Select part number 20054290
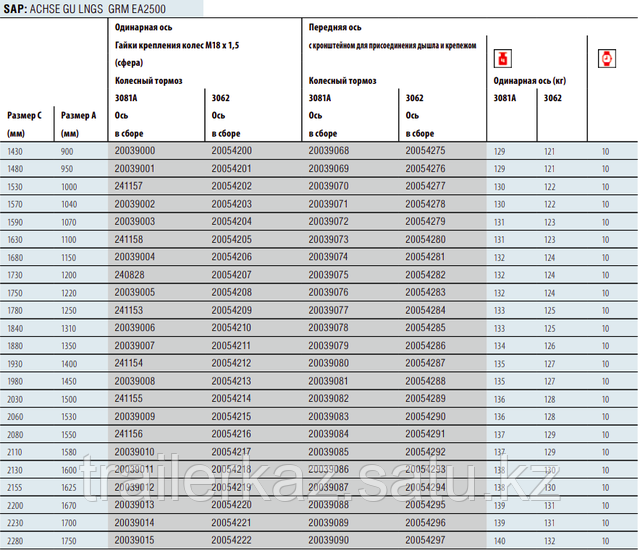 click(425, 416)
